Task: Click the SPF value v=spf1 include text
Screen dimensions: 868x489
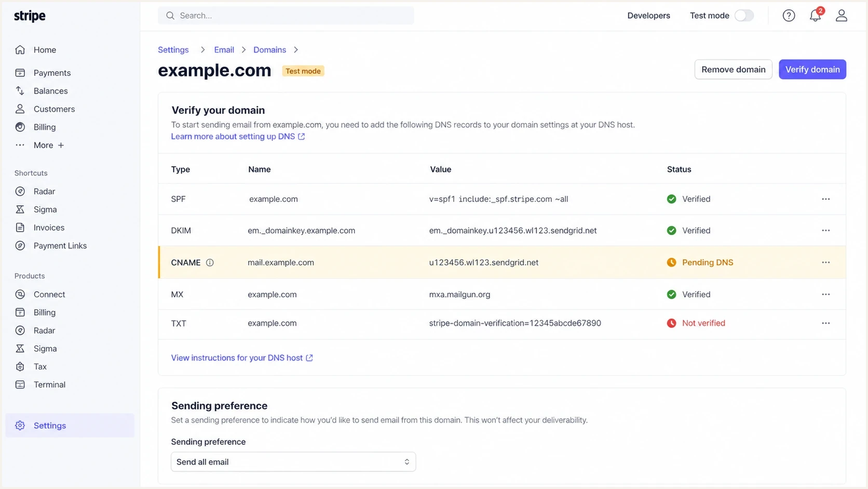Action: pyautogui.click(x=498, y=199)
